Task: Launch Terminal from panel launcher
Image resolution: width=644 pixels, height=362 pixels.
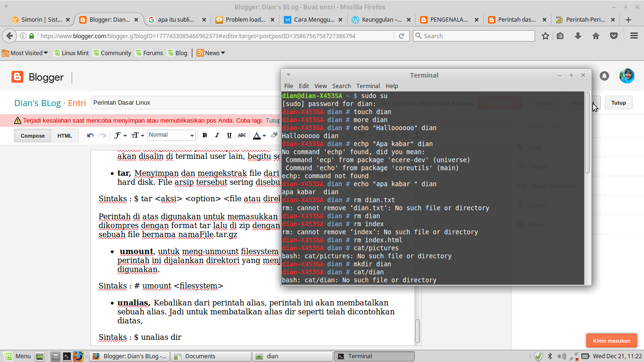Action: [x=67, y=356]
